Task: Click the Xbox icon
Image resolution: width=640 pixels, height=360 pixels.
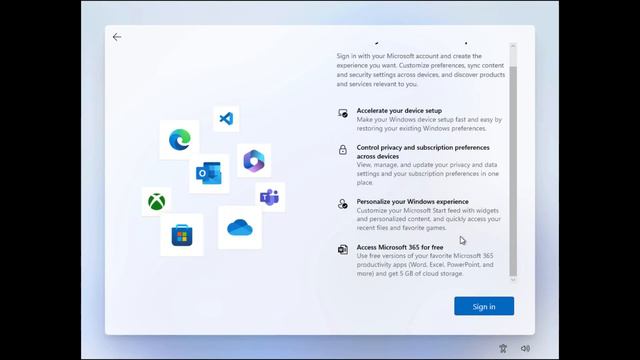Action: [x=157, y=202]
